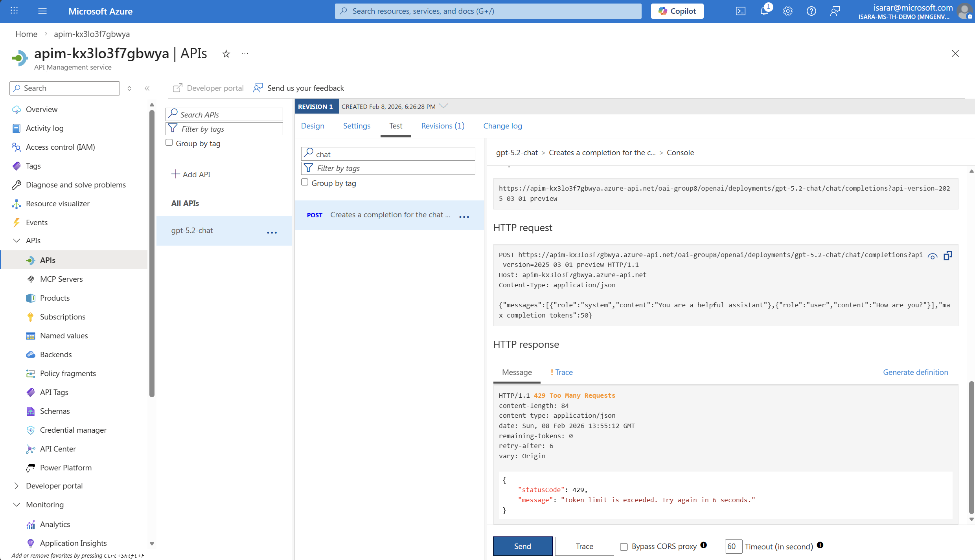Open the Revisions (1) tab

[443, 126]
